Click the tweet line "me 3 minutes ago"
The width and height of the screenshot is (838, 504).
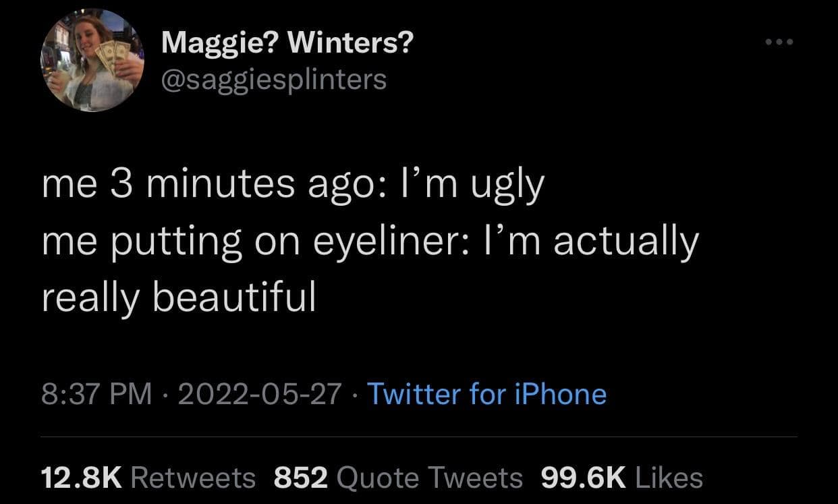pos(202,184)
